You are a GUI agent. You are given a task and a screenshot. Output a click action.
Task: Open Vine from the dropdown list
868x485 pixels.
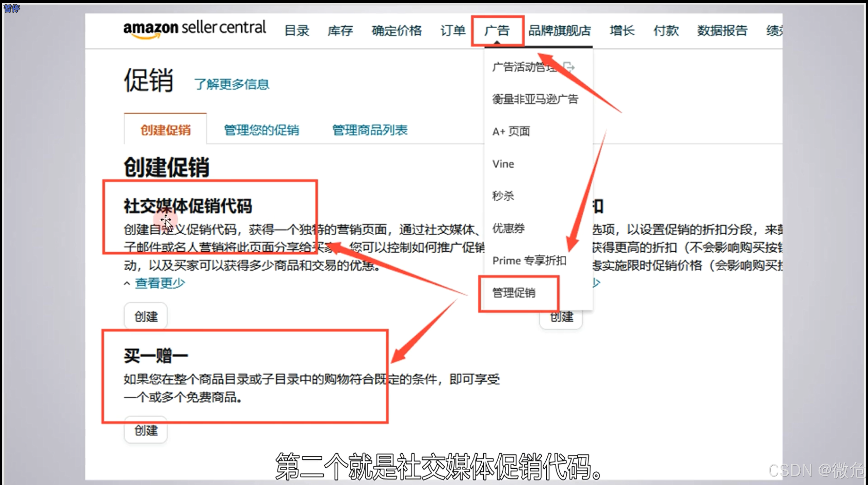[503, 164]
